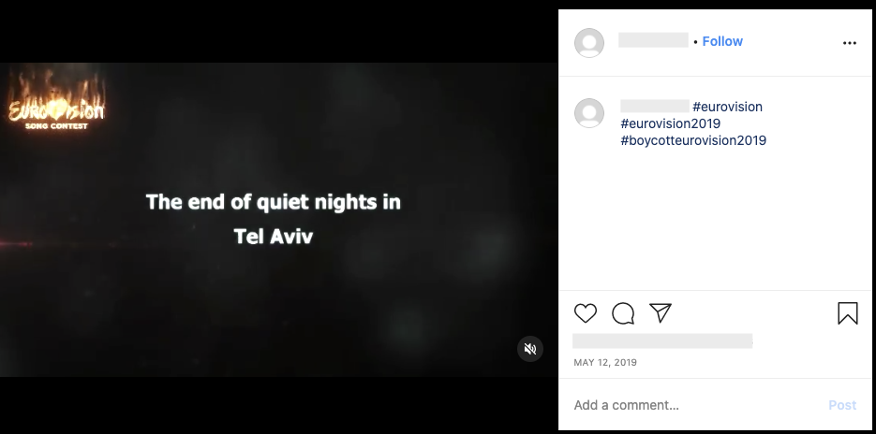The image size is (876, 434).
Task: Open the three-dot more options menu
Action: (x=849, y=43)
